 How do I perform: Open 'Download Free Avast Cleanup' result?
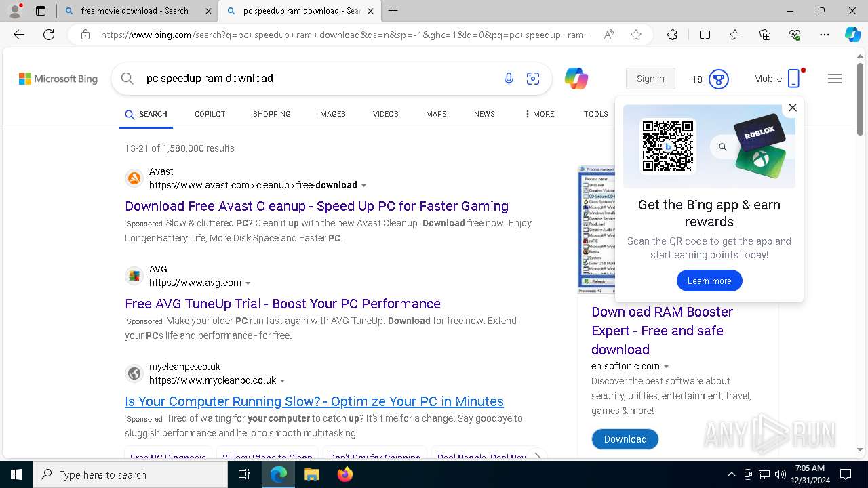pyautogui.click(x=317, y=206)
